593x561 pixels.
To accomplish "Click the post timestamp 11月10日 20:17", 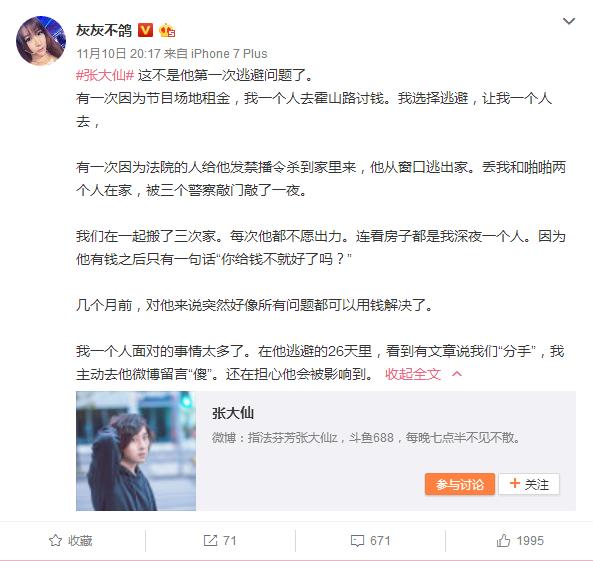I will (118, 54).
